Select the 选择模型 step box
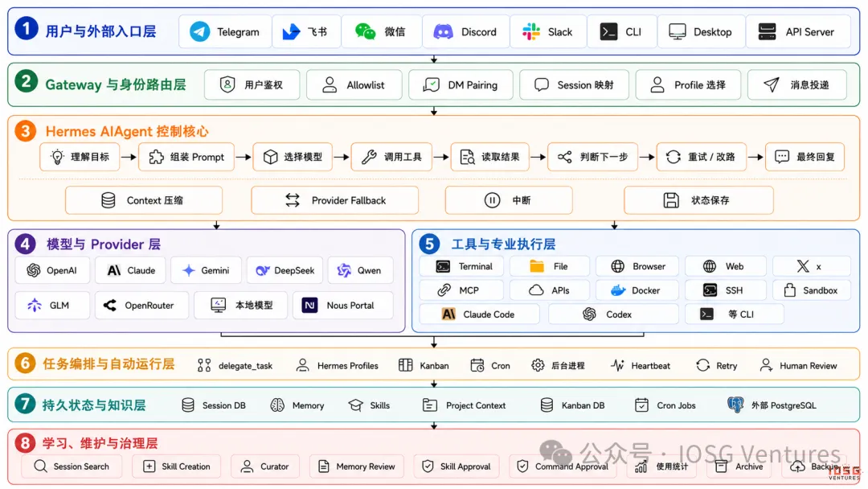Image resolution: width=868 pixels, height=489 pixels. 293,157
